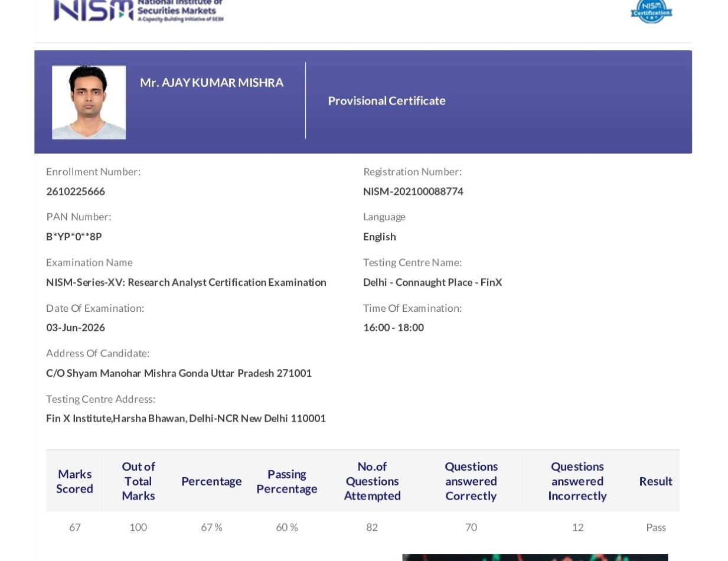
Task: Click the incorrect answers value 12
Action: [x=577, y=527]
